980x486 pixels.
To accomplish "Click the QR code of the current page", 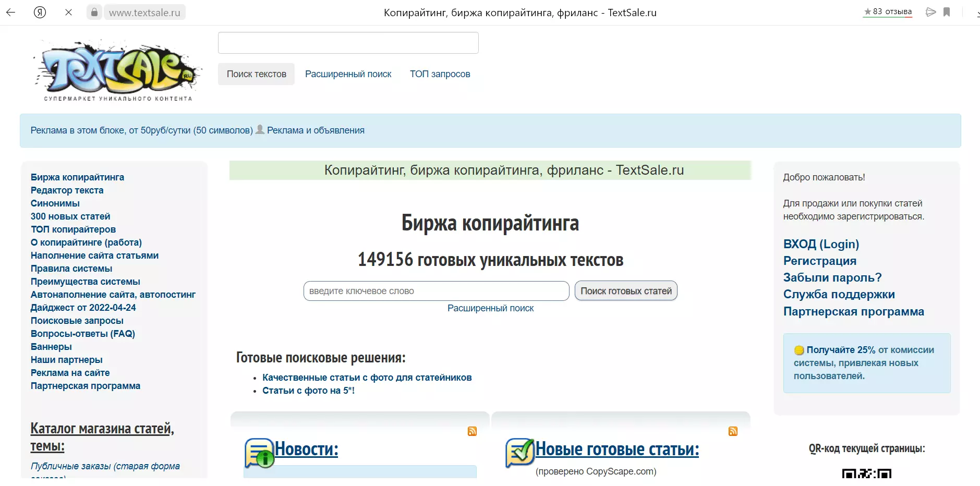I will [x=867, y=473].
